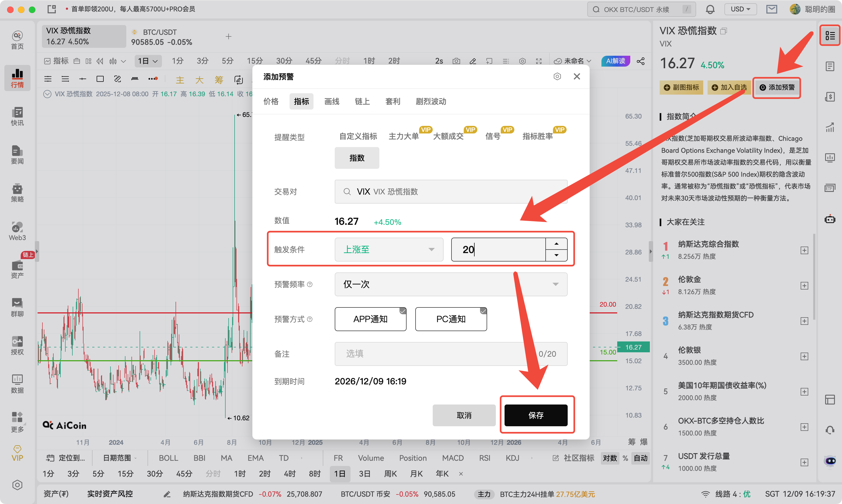Toggle 对数 logarithmic scale at the bottom
The height and width of the screenshot is (504, 842).
click(x=610, y=458)
